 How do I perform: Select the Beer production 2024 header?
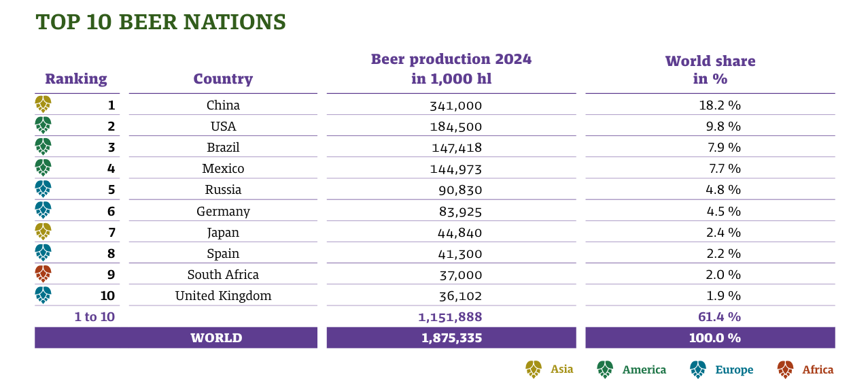click(x=451, y=69)
